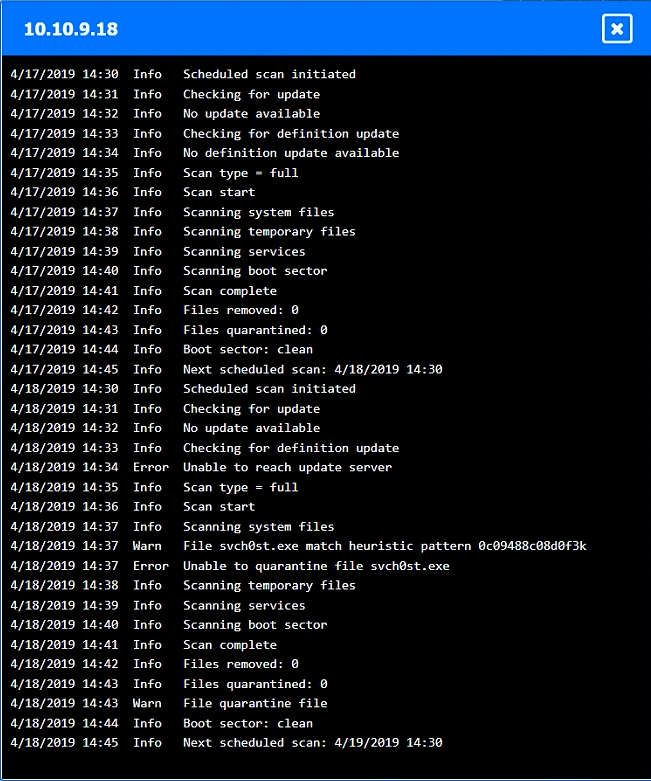Select the 4/18/2019 14:44 'Boot sector: clean' line

(248, 723)
